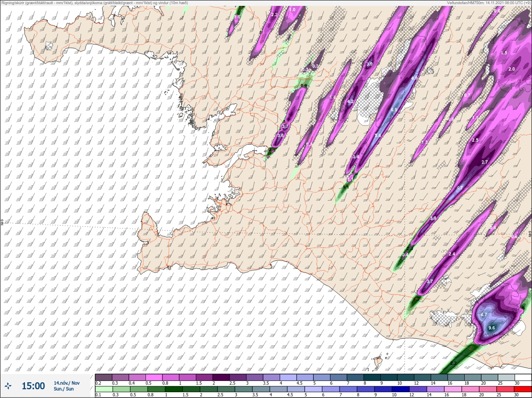Click the 1.1 value in the green band
This screenshot has height=398, width=532.
346,187
